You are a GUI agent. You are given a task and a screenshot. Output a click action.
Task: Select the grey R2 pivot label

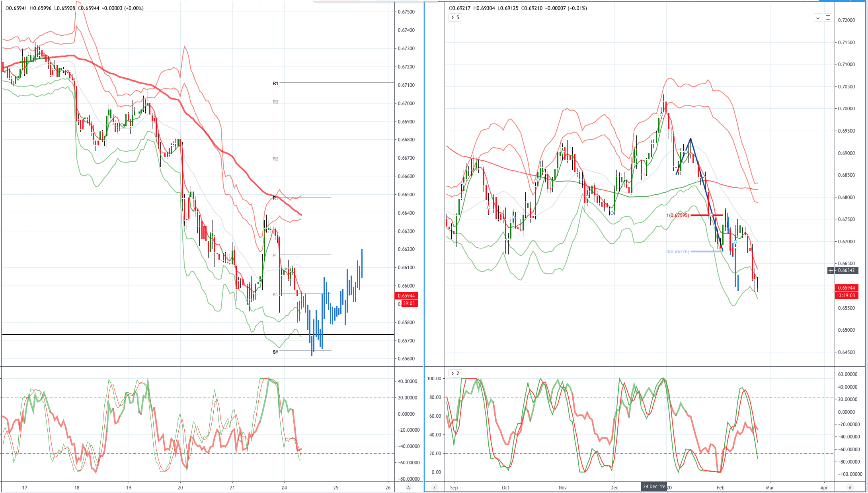tap(275, 159)
